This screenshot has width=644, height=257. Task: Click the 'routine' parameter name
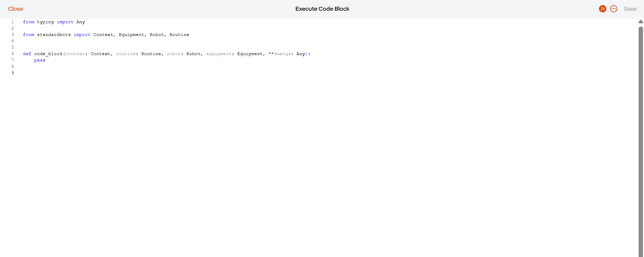[x=126, y=54]
